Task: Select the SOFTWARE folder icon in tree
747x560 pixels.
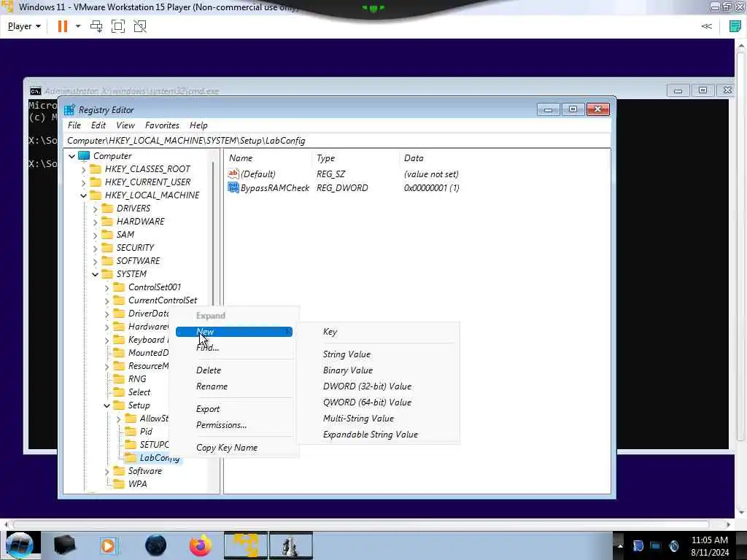Action: 108,261
